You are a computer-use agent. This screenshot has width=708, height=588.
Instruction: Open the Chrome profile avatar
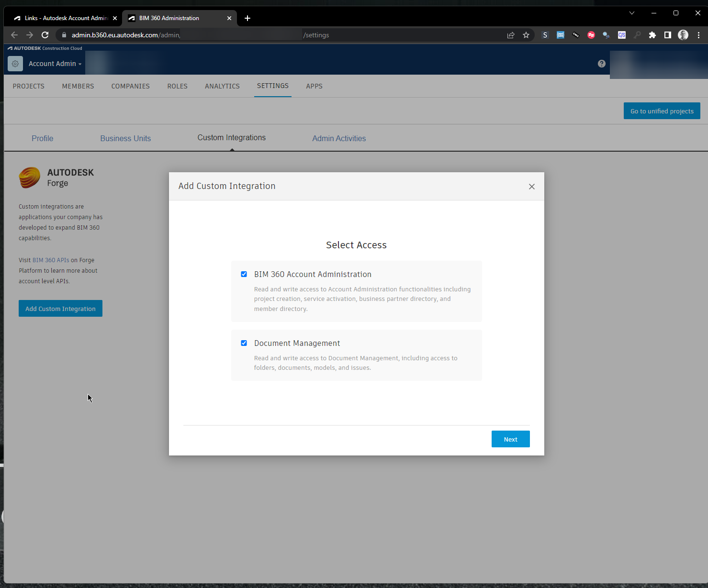click(x=683, y=35)
